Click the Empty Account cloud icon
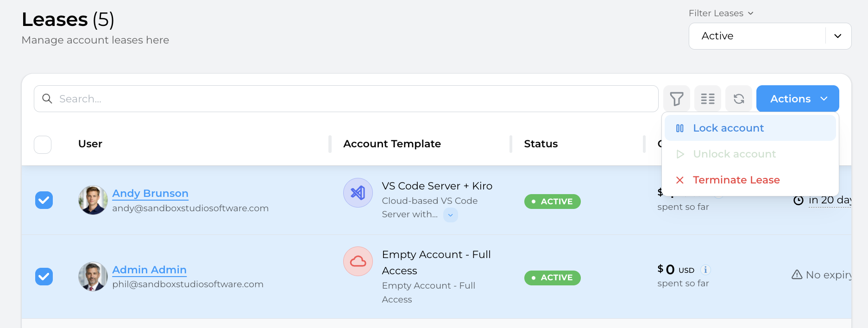 358,261
